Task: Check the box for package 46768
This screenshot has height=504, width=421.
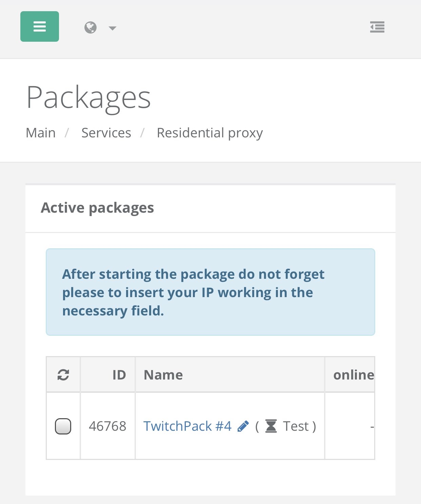Action: pyautogui.click(x=63, y=426)
